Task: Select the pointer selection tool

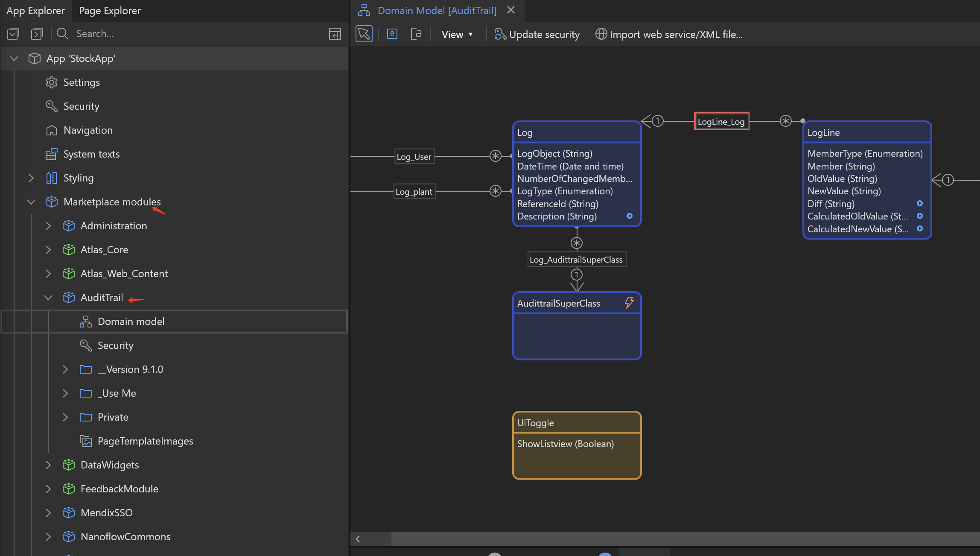Action: tap(364, 34)
